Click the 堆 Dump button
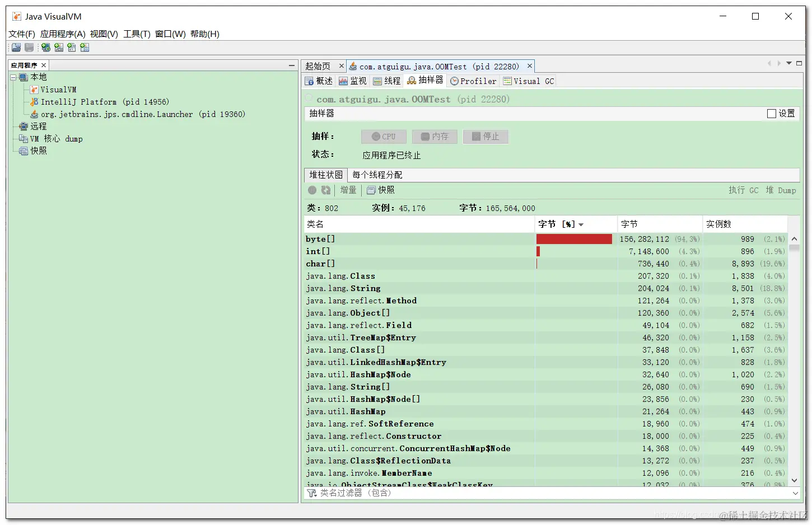The image size is (812, 525). point(781,190)
